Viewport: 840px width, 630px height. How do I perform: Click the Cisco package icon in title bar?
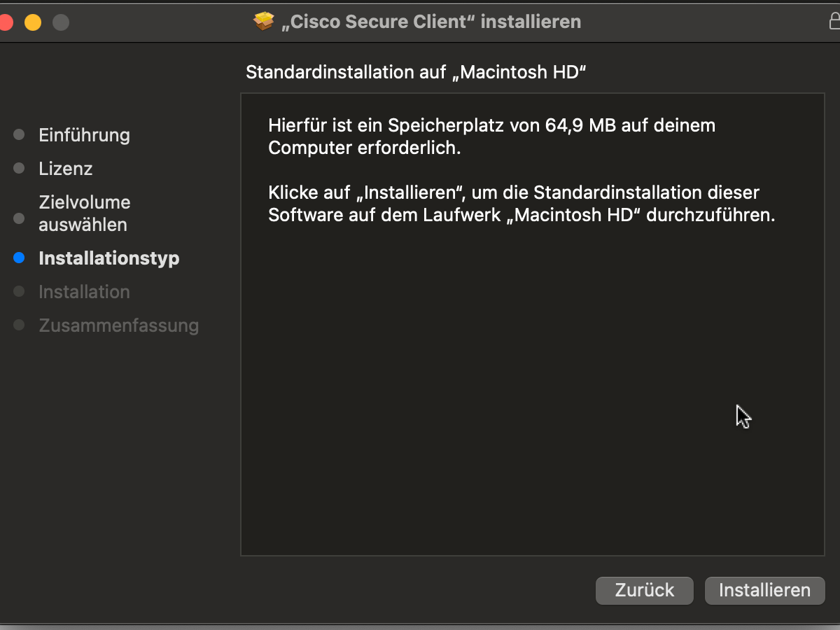[x=263, y=22]
